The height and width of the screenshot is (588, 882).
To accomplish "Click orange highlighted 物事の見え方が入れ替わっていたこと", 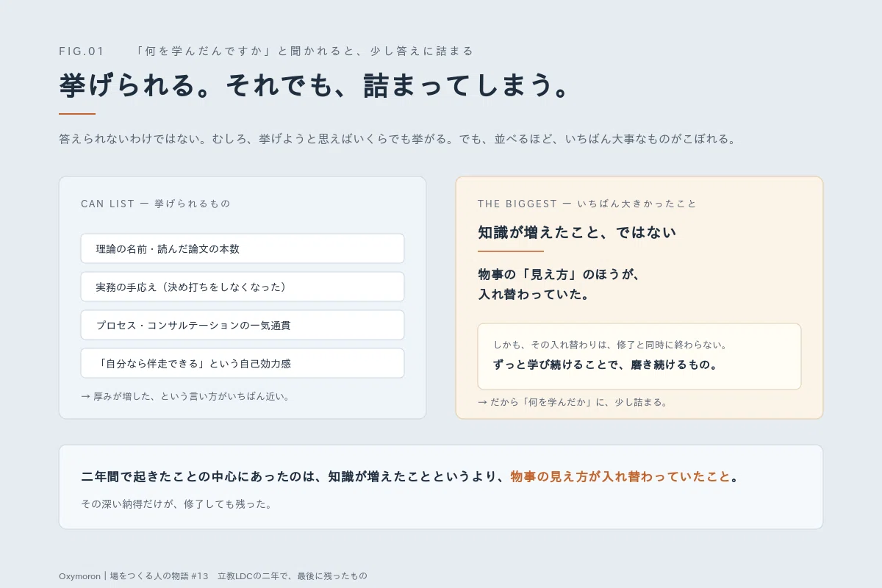I will tap(620, 476).
